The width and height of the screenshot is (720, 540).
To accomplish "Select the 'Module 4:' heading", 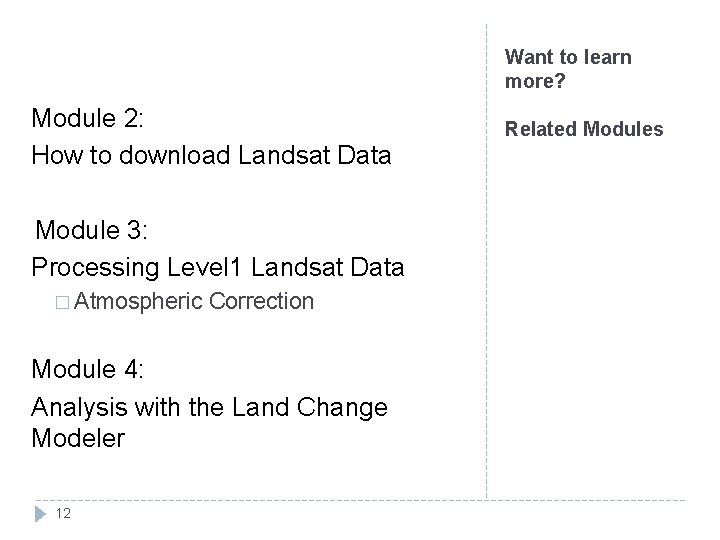I will 87,369.
